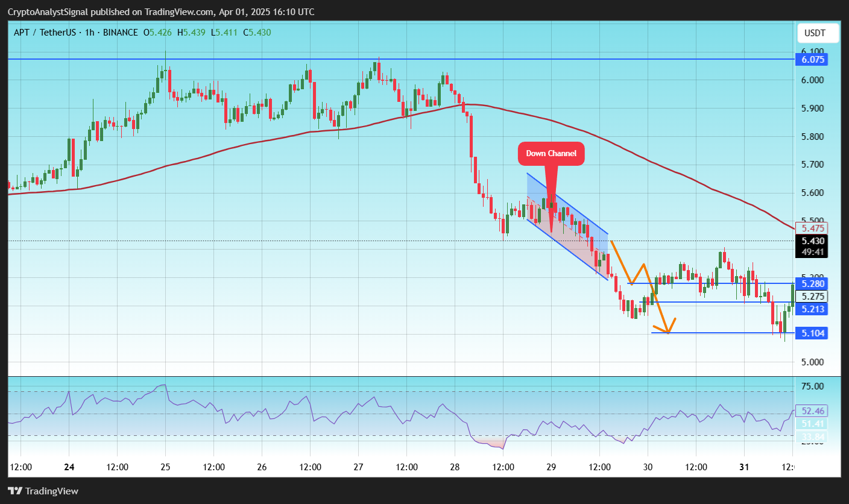This screenshot has width=849, height=504.
Task: Click the blue descending channel shape
Action: pos(567,227)
